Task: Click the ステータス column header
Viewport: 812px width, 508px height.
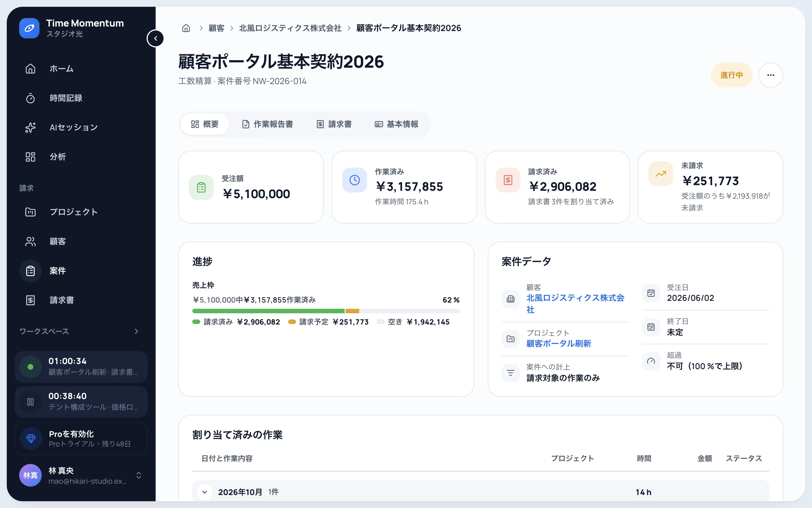Action: pos(744,459)
